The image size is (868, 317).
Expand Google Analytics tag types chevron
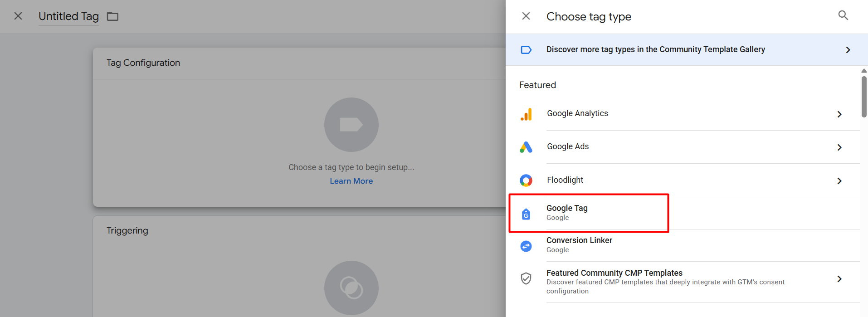click(839, 114)
